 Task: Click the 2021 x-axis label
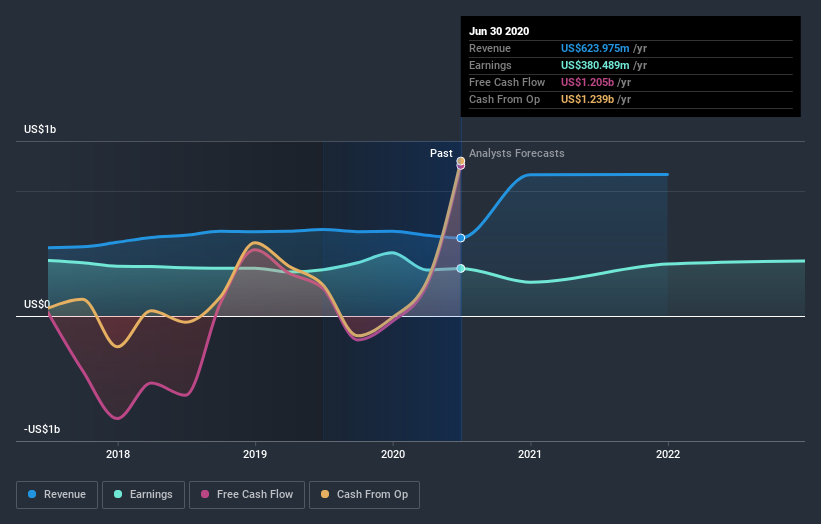(x=530, y=454)
